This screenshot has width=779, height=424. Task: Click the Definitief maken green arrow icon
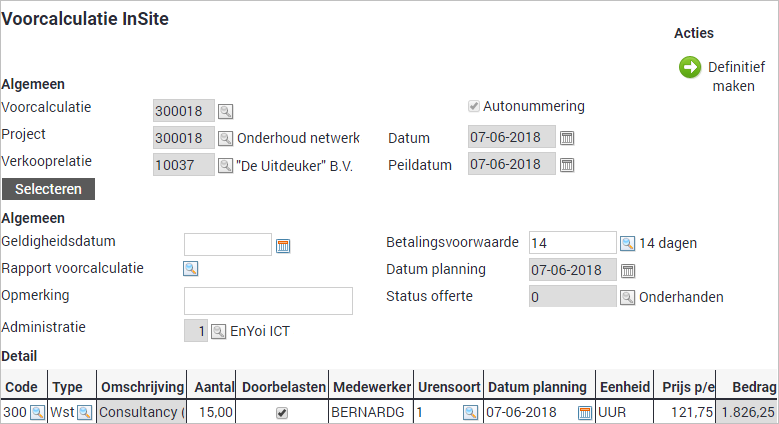690,67
